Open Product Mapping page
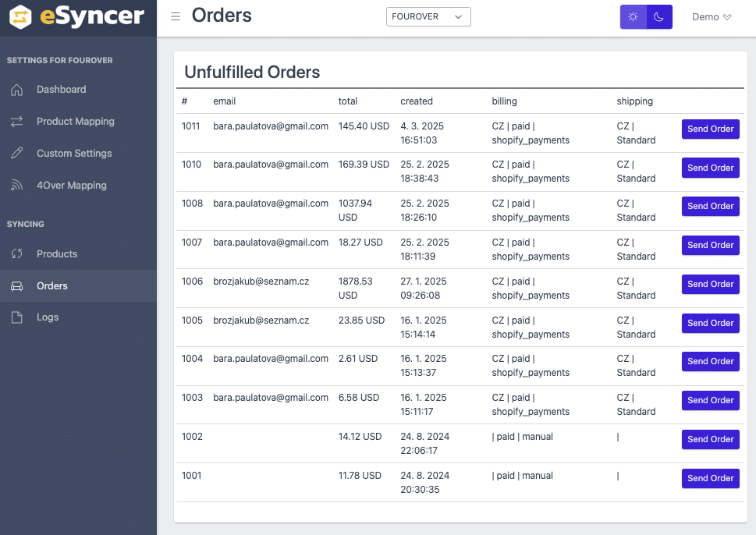Image resolution: width=756 pixels, height=535 pixels. point(78,122)
